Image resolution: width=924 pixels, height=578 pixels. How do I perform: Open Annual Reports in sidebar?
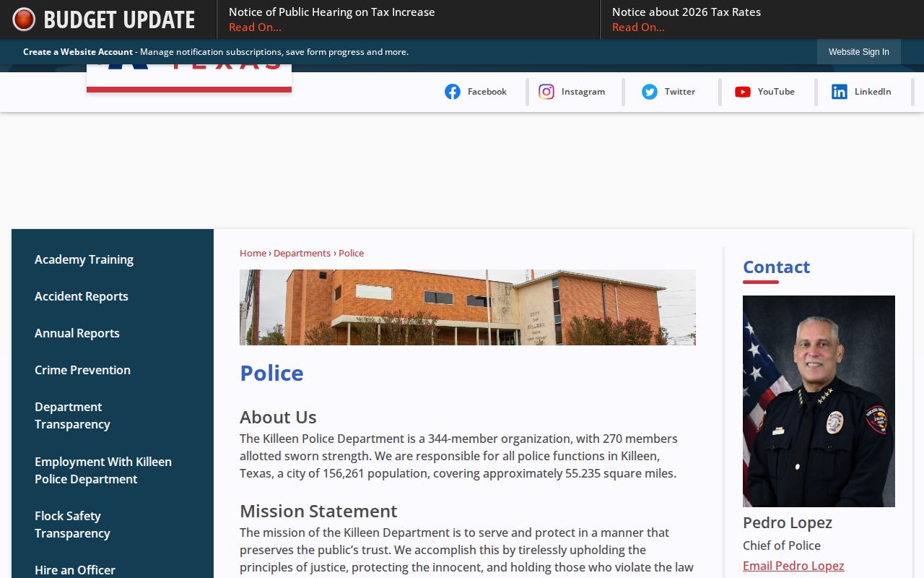pos(77,333)
